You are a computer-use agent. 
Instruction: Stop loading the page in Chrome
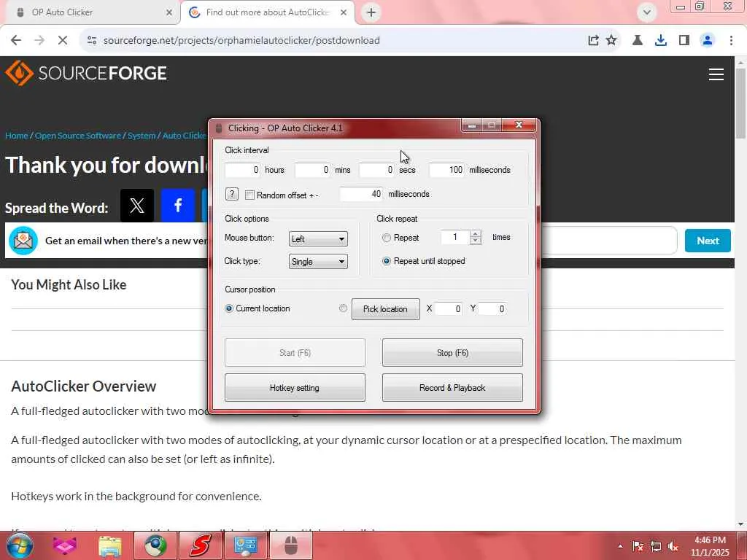pos(63,40)
